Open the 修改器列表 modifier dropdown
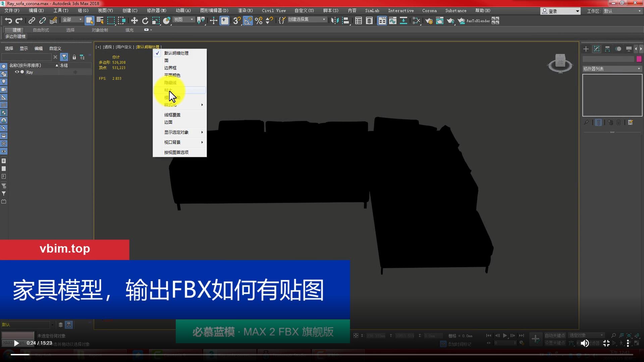The image size is (644, 362). [x=612, y=69]
